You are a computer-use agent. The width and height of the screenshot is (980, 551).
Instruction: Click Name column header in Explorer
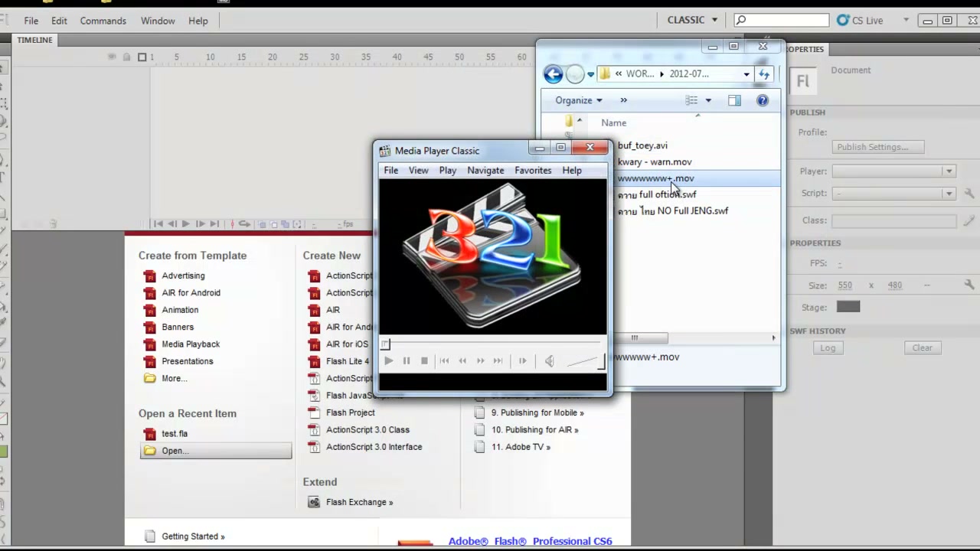[613, 122]
